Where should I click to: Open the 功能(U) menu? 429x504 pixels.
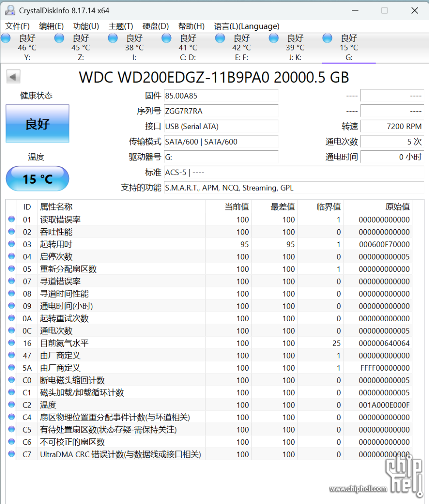(86, 26)
